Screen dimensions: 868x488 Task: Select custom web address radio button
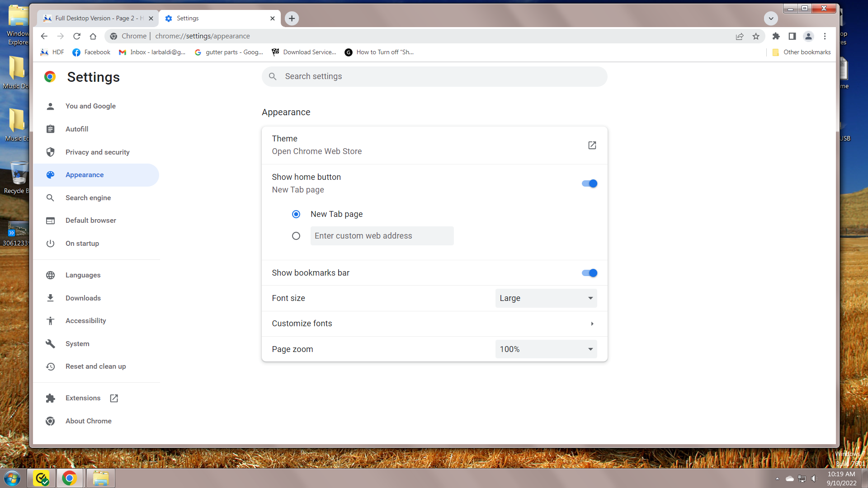[x=296, y=236]
